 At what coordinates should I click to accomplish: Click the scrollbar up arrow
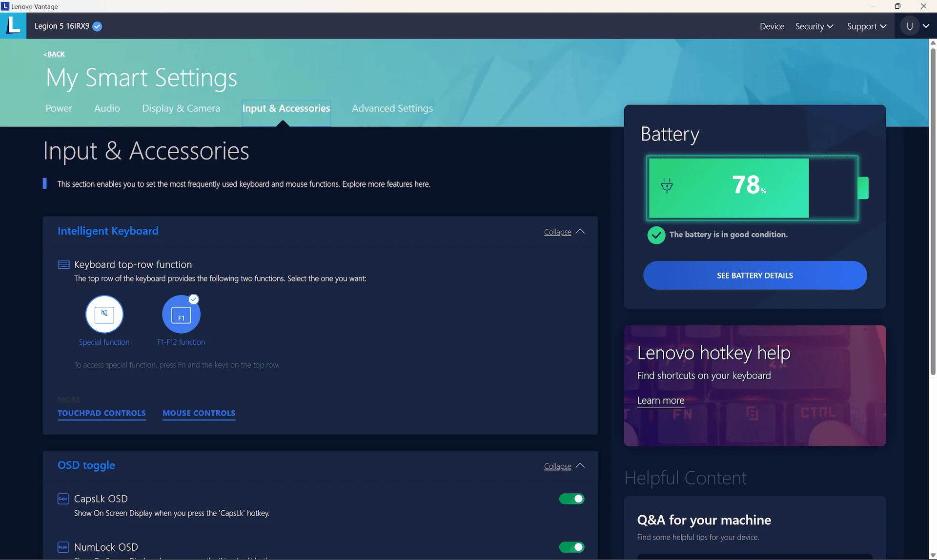click(x=933, y=43)
